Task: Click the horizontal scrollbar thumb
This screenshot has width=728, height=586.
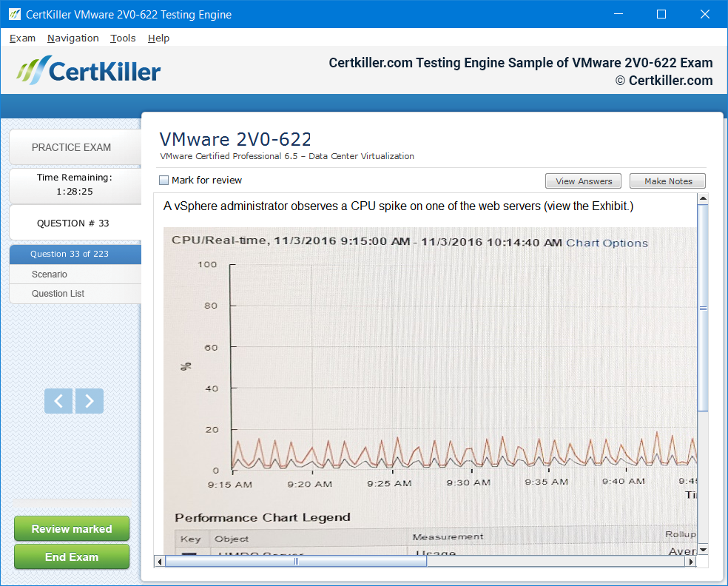Action: [296, 562]
